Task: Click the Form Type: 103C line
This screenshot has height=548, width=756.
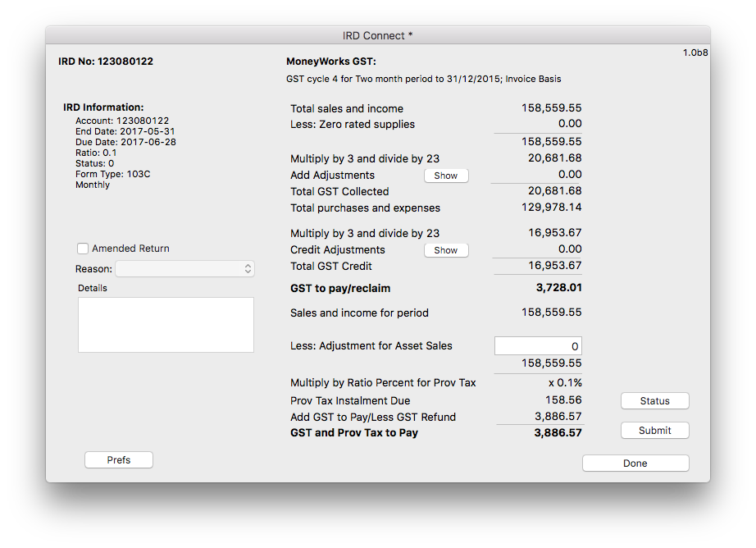Action: coord(113,174)
